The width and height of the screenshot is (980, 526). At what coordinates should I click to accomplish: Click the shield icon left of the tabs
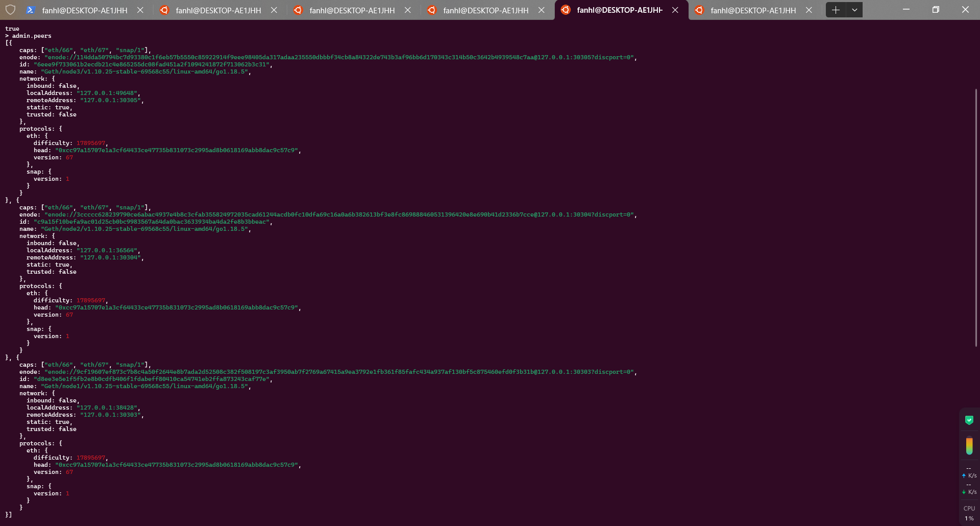[10, 10]
